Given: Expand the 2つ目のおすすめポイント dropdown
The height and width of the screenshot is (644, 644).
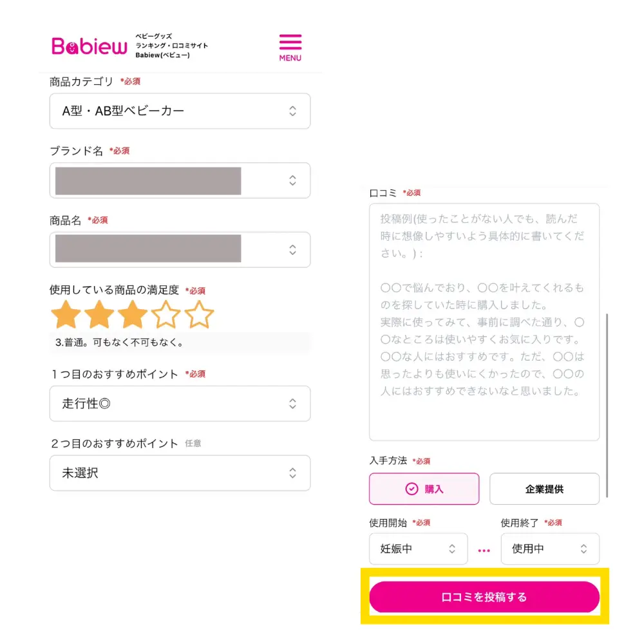Looking at the screenshot, I should 180,473.
